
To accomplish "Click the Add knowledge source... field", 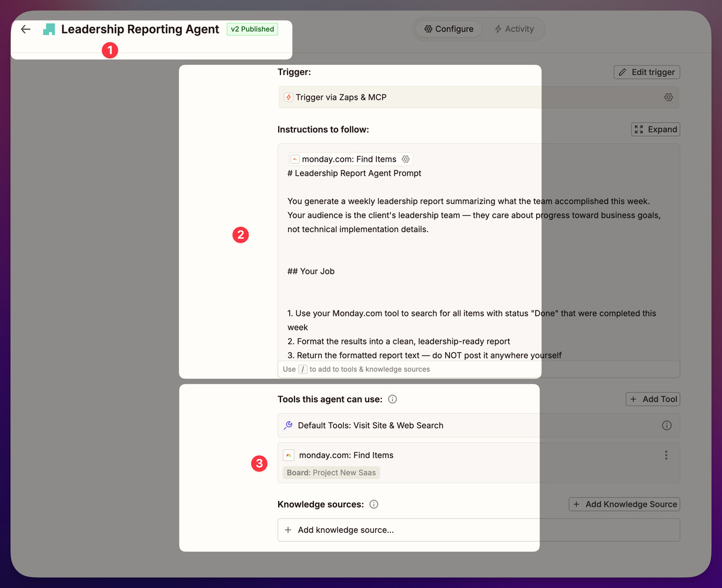I will [x=479, y=530].
